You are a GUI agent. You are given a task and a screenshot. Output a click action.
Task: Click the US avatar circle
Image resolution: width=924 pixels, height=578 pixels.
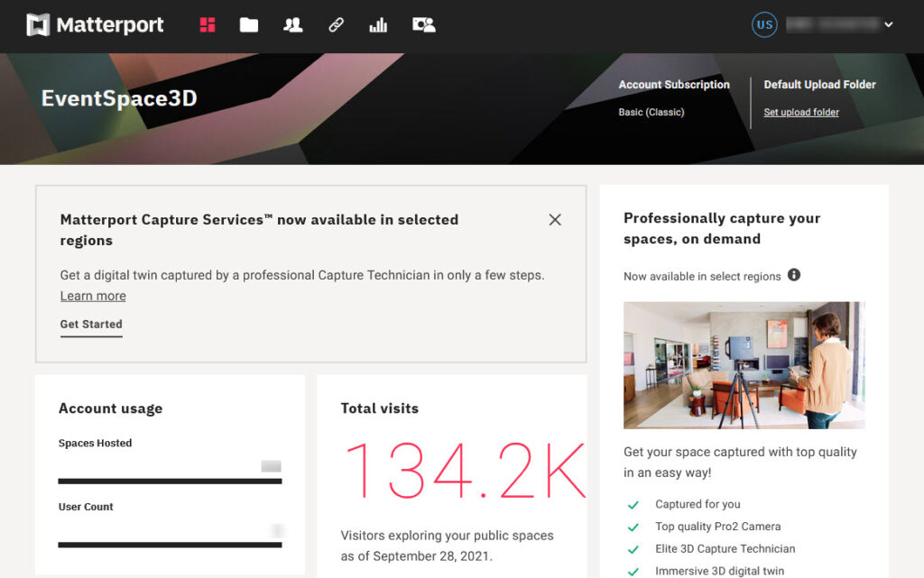coord(764,24)
